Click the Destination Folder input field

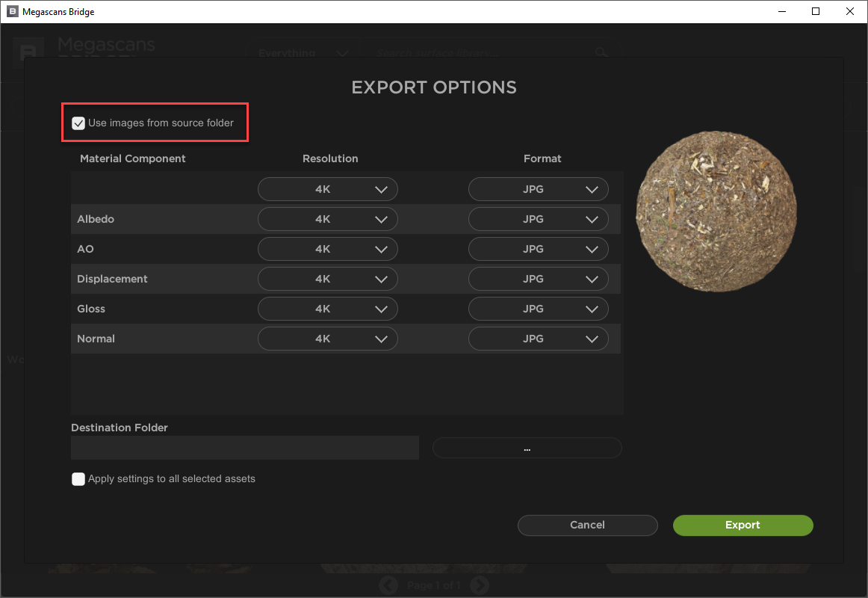click(244, 448)
